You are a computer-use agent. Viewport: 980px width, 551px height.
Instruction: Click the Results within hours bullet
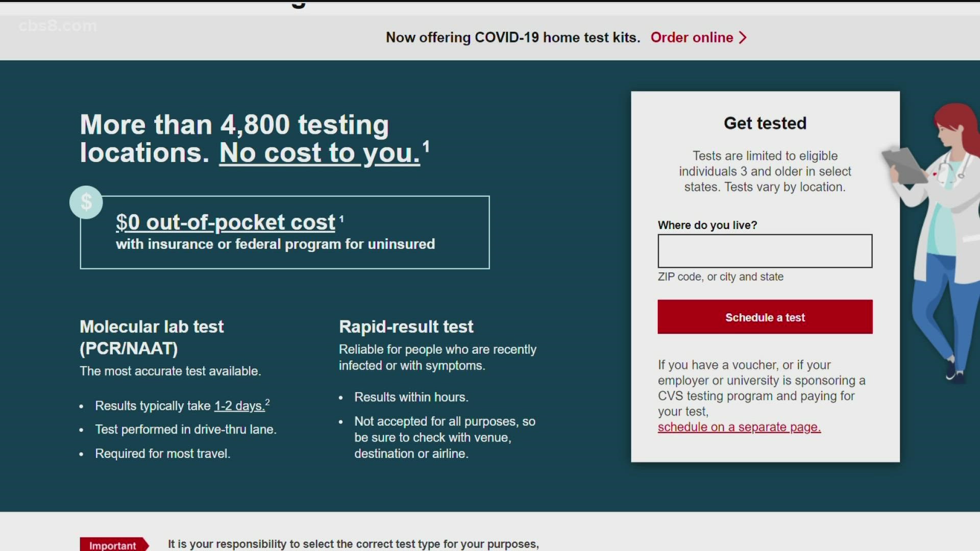point(411,397)
